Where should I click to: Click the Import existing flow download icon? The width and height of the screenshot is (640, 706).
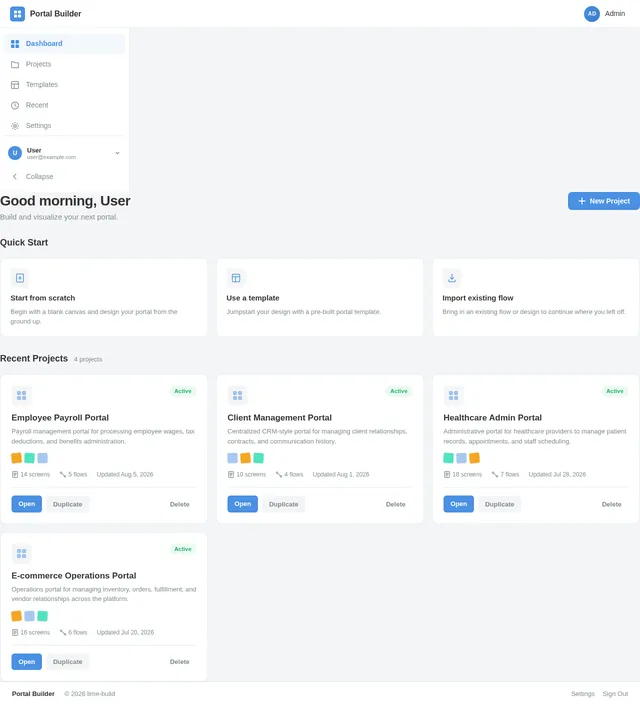(x=452, y=278)
